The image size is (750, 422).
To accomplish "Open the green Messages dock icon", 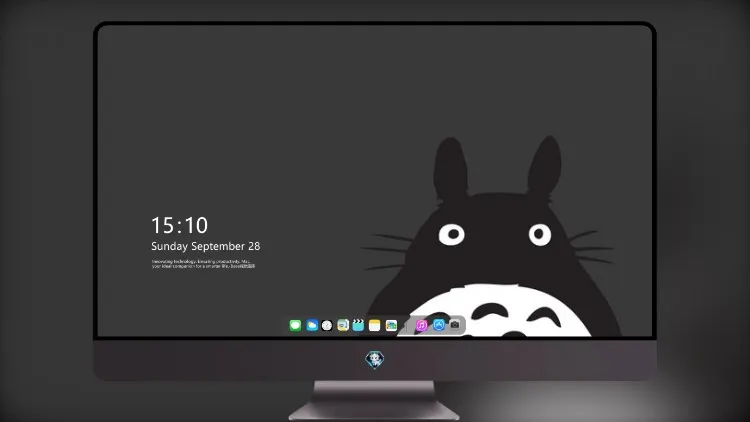I will (295, 326).
